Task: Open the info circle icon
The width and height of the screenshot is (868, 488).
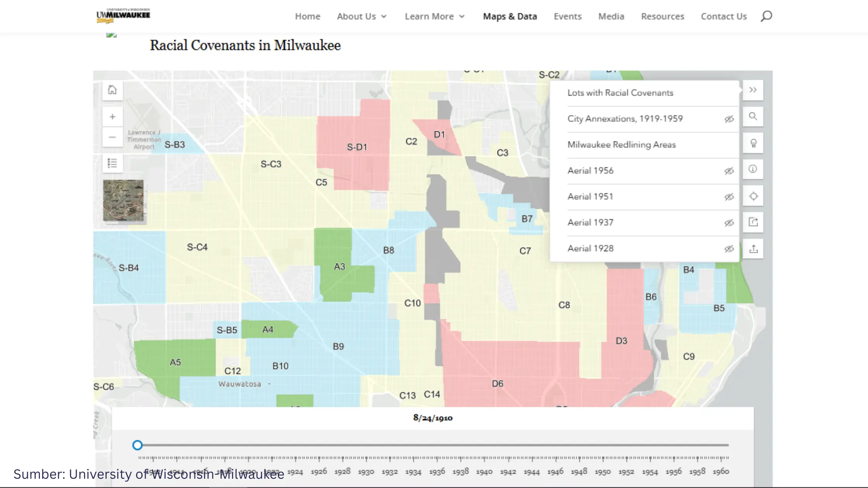Action: click(x=753, y=169)
